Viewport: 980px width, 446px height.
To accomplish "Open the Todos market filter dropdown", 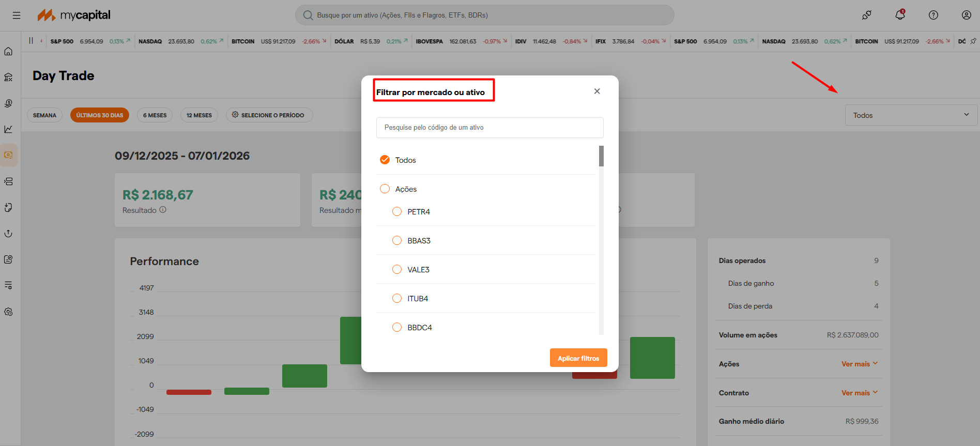I will pyautogui.click(x=911, y=115).
